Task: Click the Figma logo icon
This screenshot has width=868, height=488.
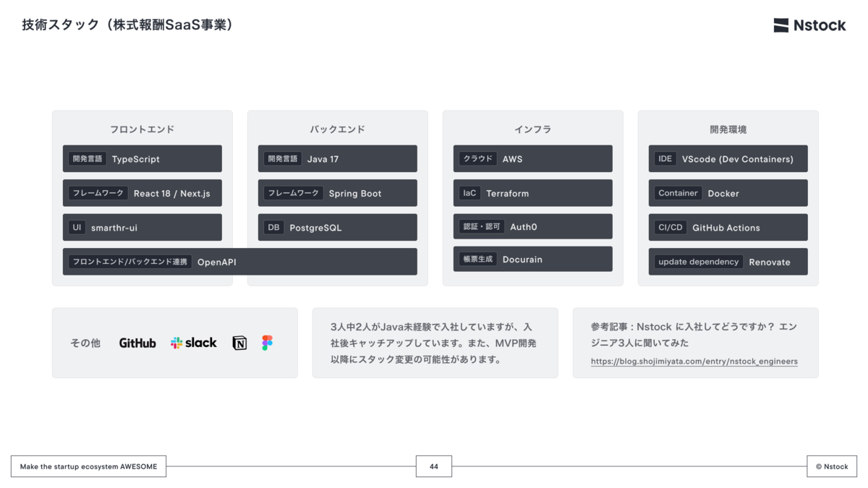Action: coord(268,343)
